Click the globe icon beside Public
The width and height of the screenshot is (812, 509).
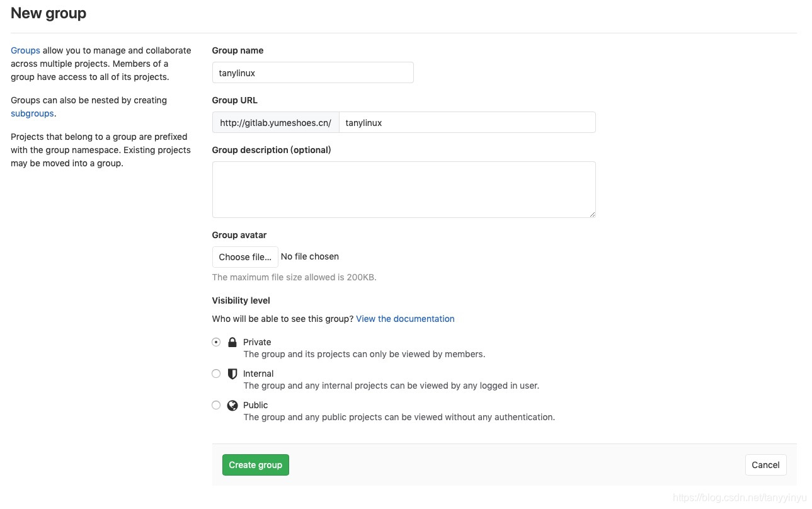tap(232, 405)
